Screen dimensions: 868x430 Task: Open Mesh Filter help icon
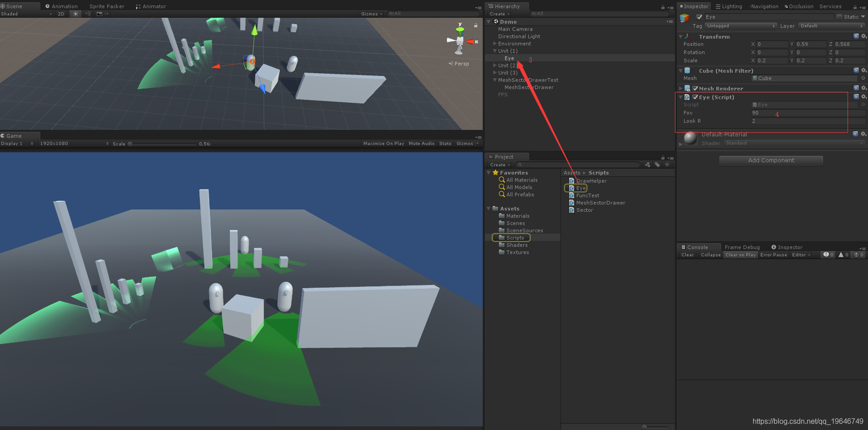point(856,70)
